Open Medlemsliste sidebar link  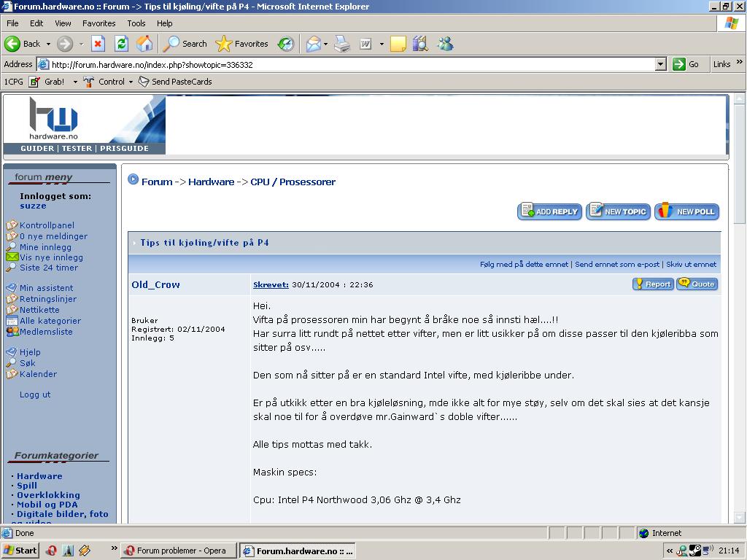[46, 332]
